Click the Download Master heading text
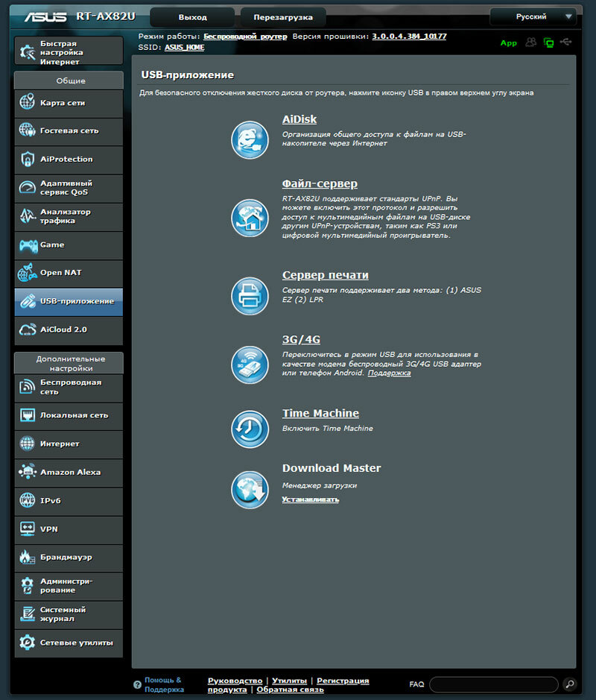This screenshot has width=596, height=700. point(332,468)
